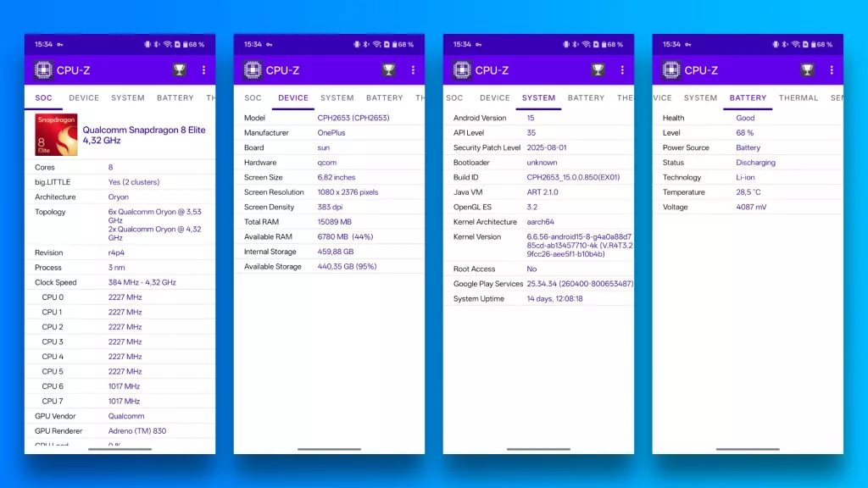
Task: Tap the CPU 6 frequency row
Action: point(120,386)
